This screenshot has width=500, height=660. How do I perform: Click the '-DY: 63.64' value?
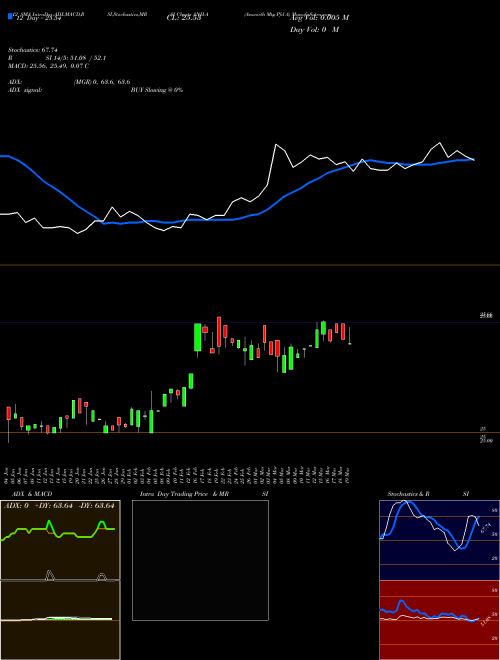96,506
